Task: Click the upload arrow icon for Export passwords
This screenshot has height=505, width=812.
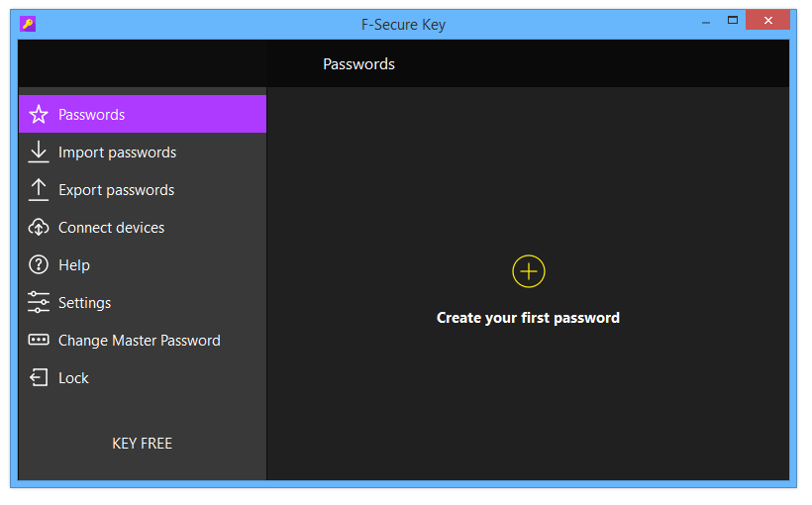Action: tap(39, 189)
